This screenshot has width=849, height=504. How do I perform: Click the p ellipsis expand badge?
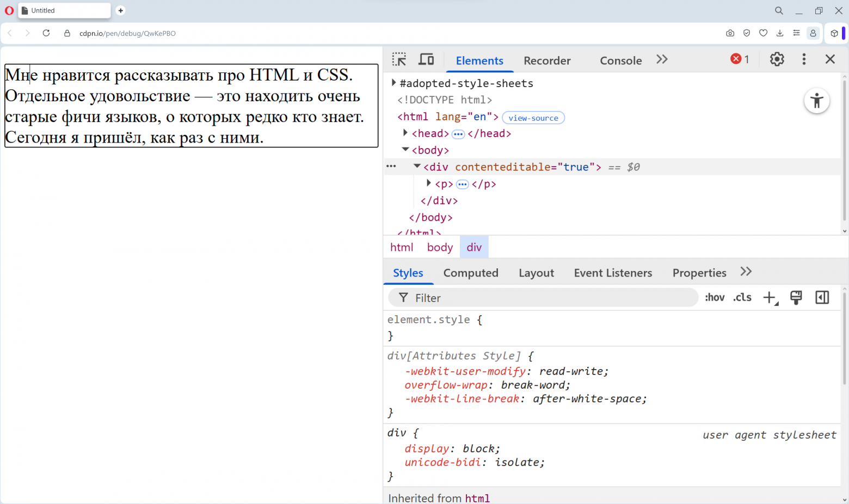coord(463,185)
